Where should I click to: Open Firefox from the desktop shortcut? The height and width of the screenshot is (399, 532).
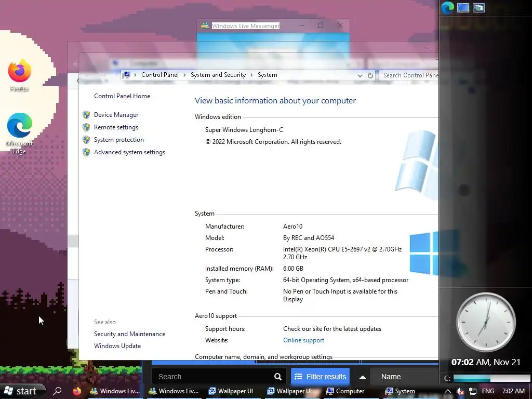[x=20, y=75]
